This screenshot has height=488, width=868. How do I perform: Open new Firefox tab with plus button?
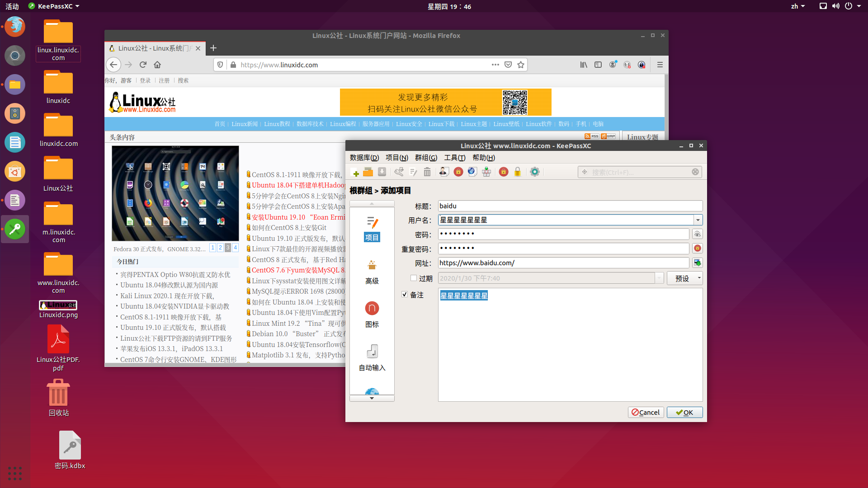coord(213,48)
